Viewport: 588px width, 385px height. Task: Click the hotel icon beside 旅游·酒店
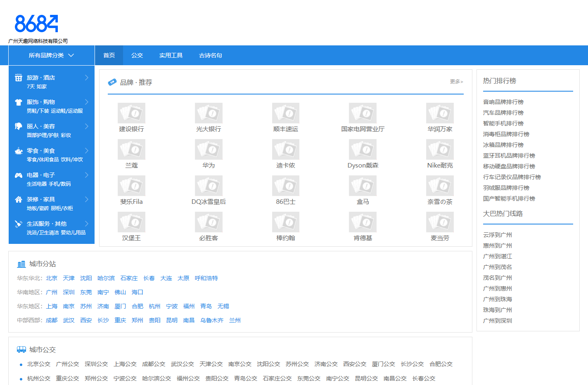[x=19, y=78]
